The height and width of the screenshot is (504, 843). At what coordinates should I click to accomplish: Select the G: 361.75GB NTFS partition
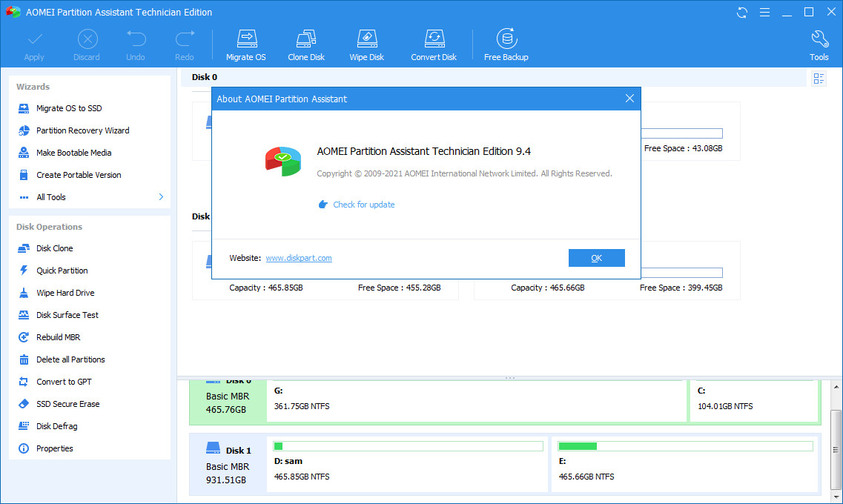pyautogui.click(x=477, y=402)
